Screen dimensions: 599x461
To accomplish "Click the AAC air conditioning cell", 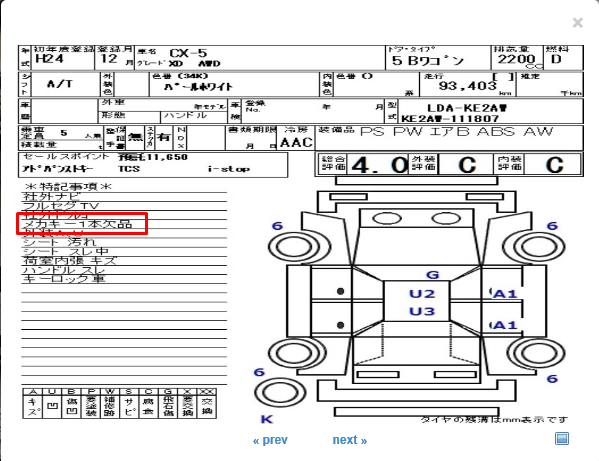I will coord(296,138).
